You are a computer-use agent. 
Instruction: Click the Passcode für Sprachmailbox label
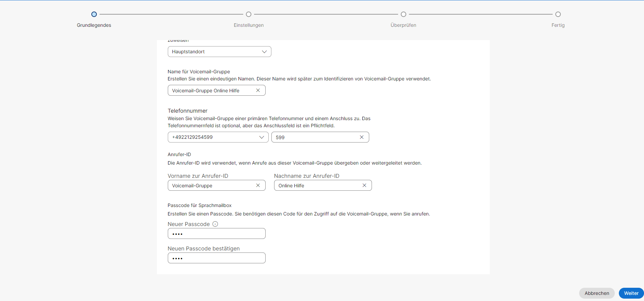coord(200,205)
